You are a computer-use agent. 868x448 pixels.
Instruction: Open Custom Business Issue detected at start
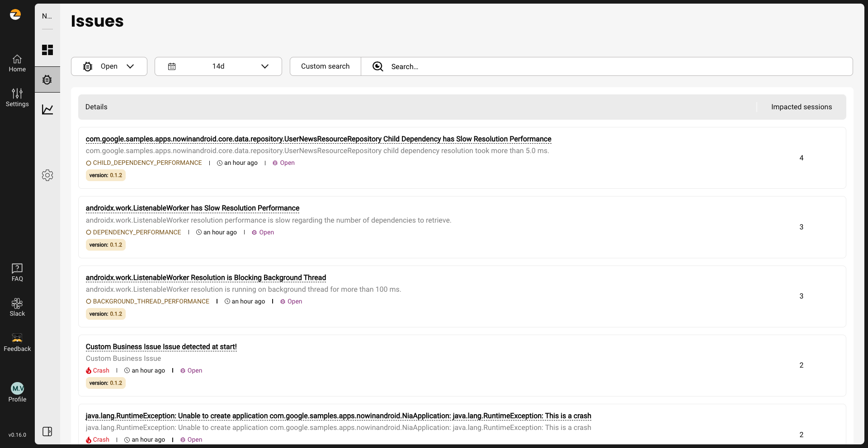161,347
